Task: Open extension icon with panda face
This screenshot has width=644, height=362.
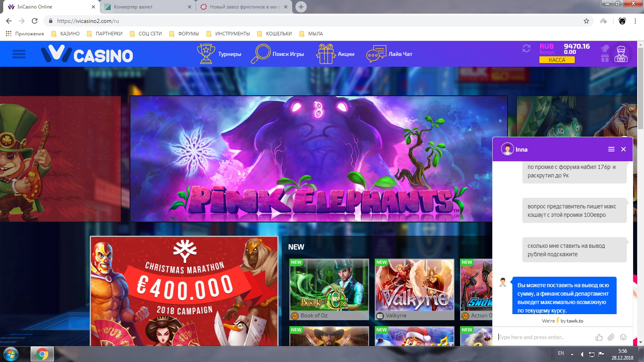Action: [622, 21]
